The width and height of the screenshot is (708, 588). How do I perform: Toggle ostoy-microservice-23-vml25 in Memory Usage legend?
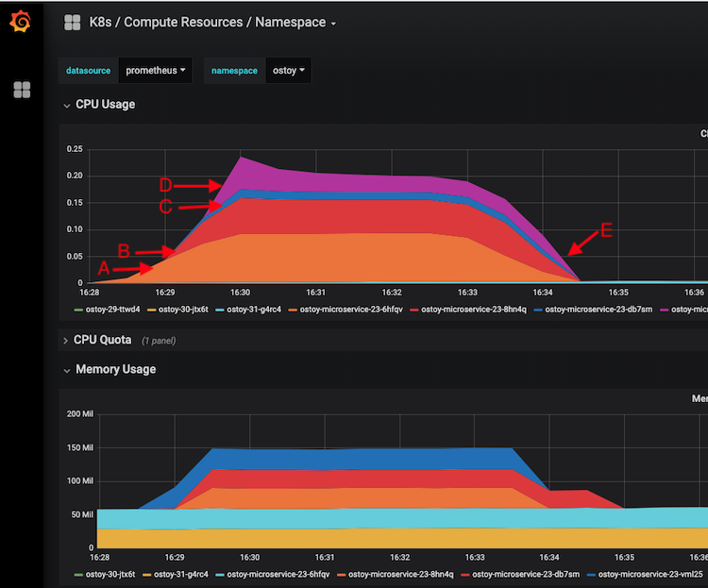(650, 575)
